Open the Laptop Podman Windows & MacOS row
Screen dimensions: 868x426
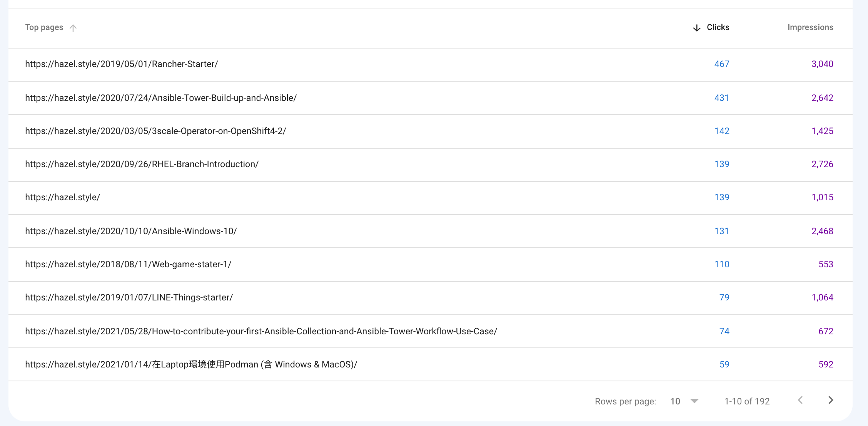[x=431, y=364]
